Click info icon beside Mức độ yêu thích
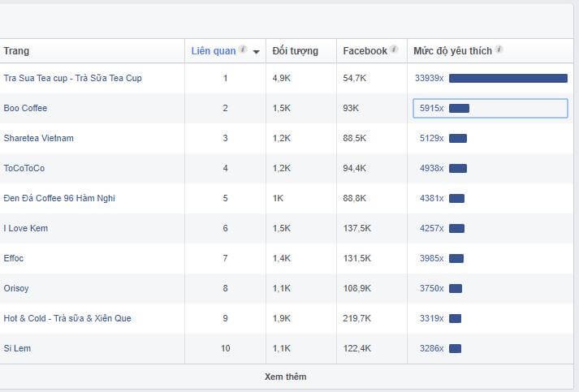Viewport: 579px width, 392px height. pos(499,49)
